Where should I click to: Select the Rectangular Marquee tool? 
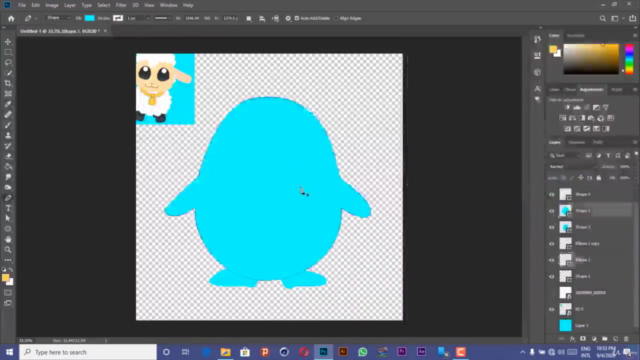(x=8, y=52)
